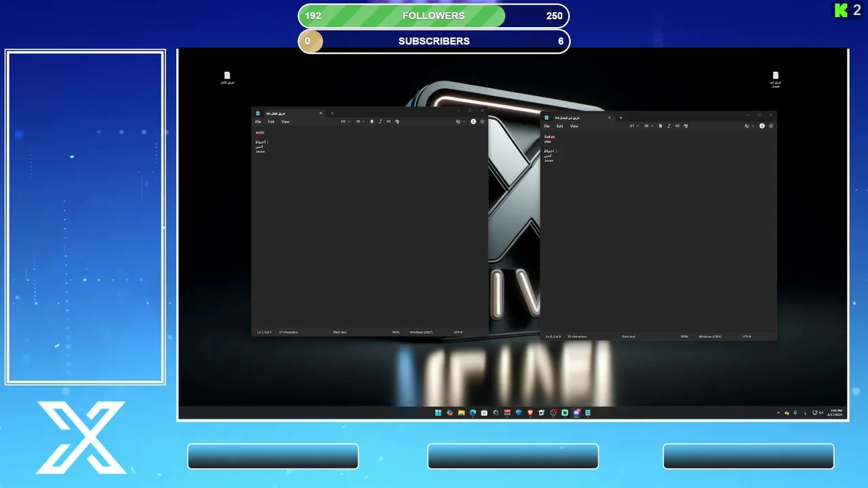Click the word 'pew' in right Notepad
The width and height of the screenshot is (868, 488).
[548, 141]
